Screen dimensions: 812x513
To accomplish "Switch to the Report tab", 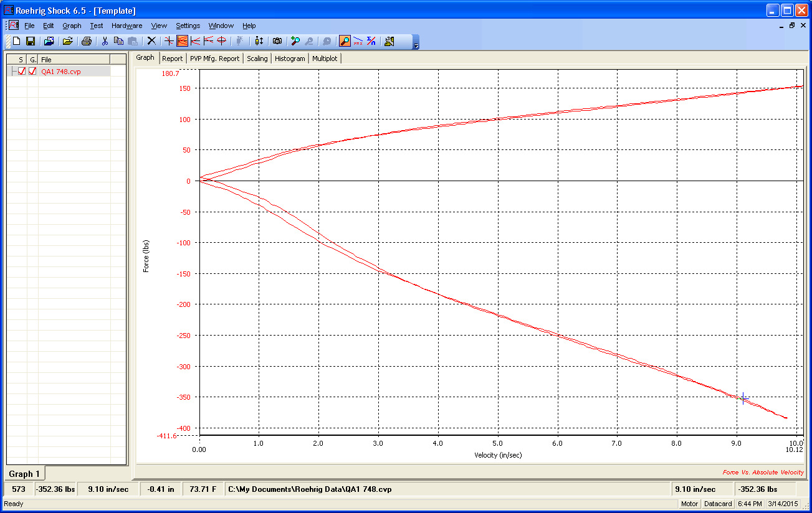I will point(172,59).
